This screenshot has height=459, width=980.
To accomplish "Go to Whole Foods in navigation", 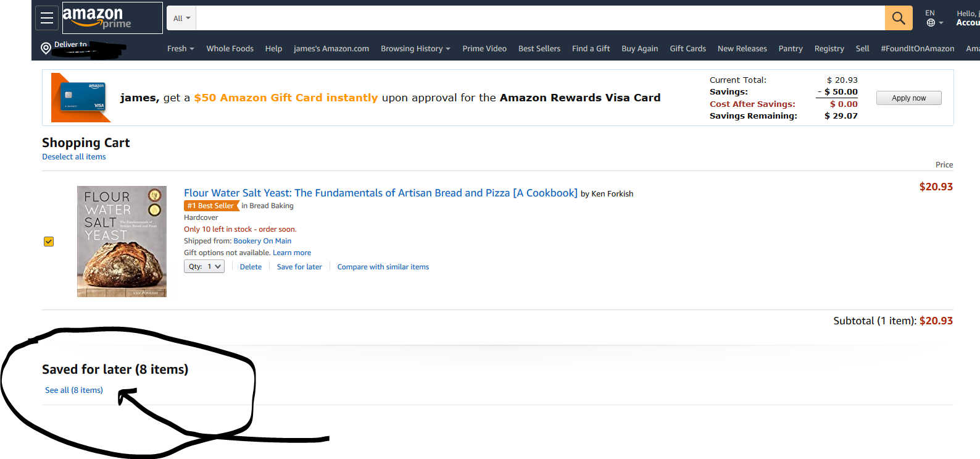I will [230, 49].
